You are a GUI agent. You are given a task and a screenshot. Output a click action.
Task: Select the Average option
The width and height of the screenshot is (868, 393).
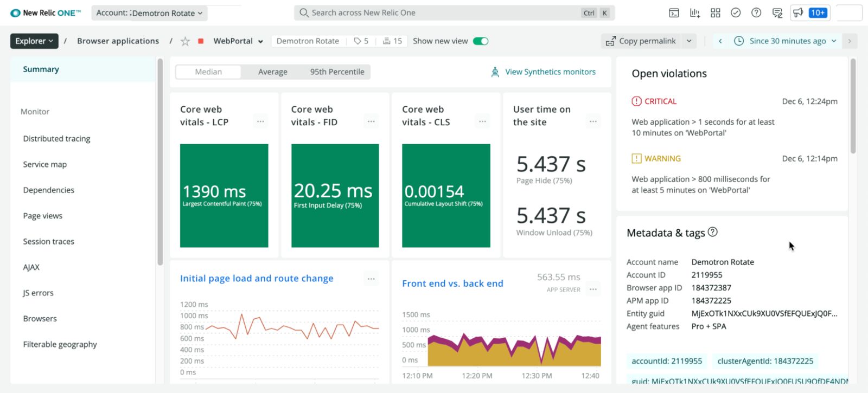273,72
